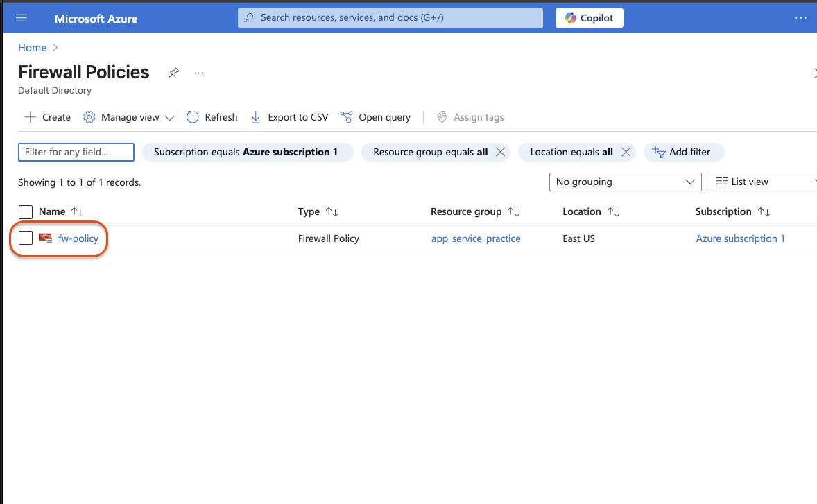Sort by Subscription column
Viewport: 817px width, 504px height.
pos(732,211)
